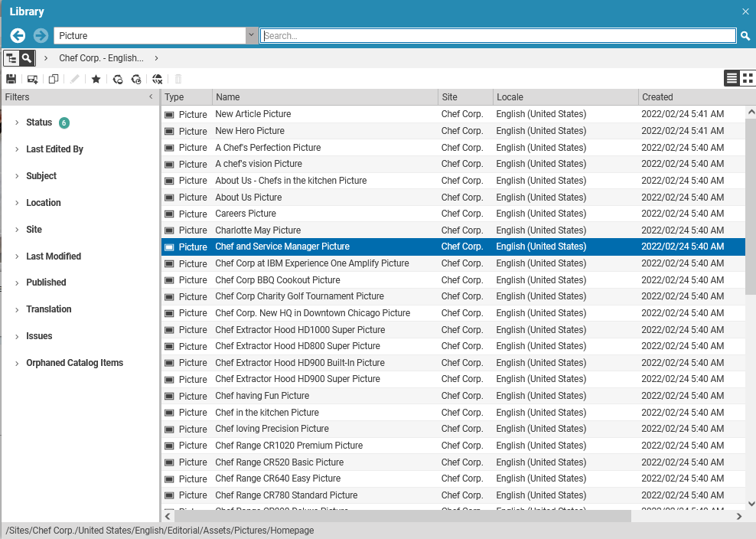Click the Publish globe icon
Image resolution: width=756 pixels, height=539 pixels.
[117, 79]
